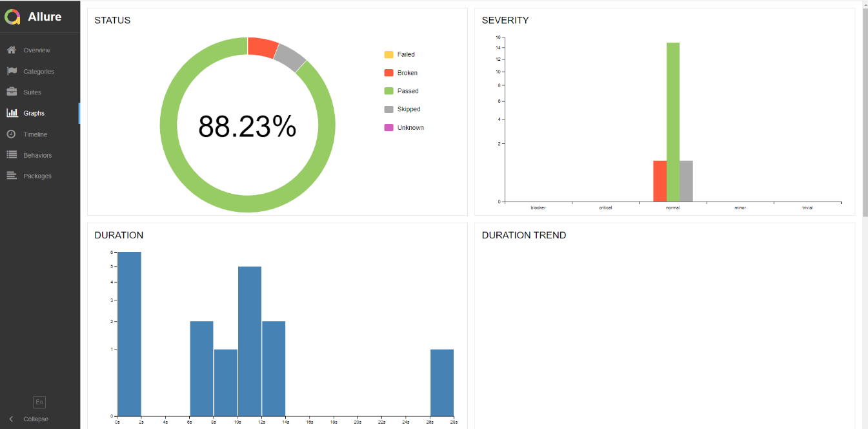Click the Graphs bar chart icon
The image size is (868, 429).
[12, 113]
